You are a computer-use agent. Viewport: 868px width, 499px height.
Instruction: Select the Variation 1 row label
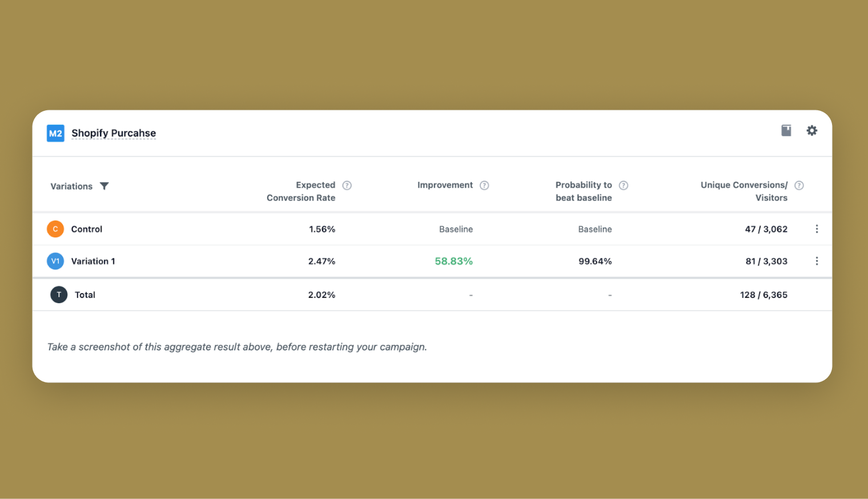click(93, 261)
